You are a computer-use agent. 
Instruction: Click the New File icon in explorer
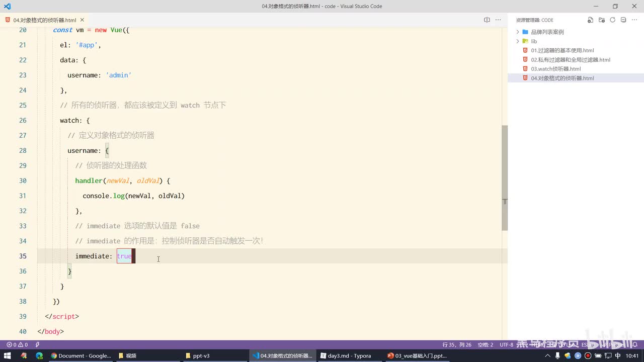[591, 20]
